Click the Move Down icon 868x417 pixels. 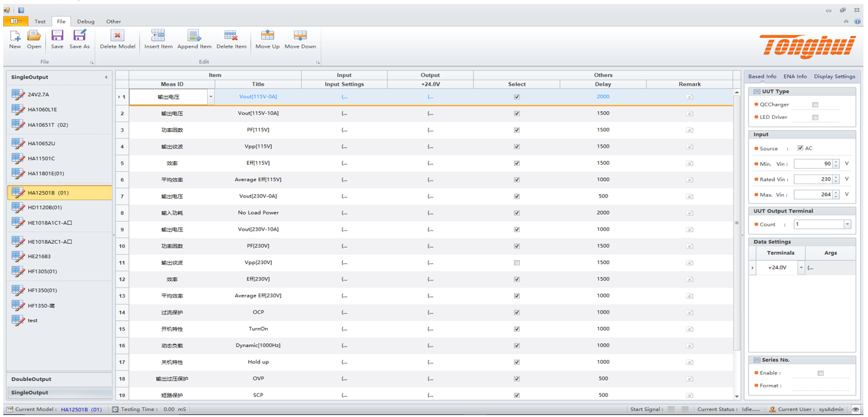(300, 36)
